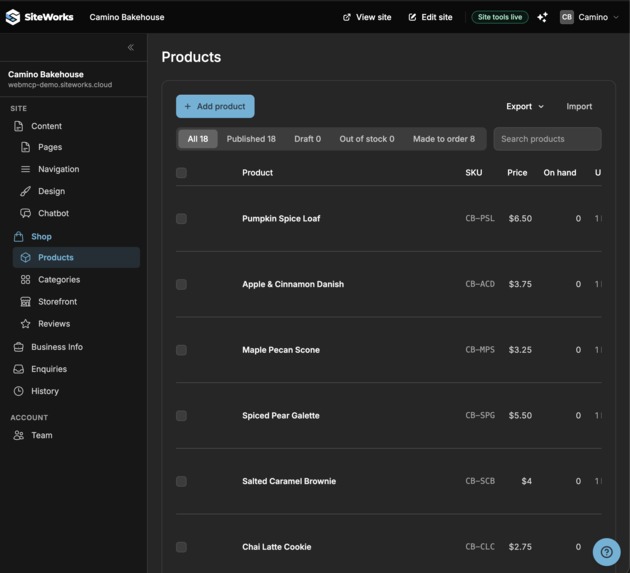This screenshot has height=573, width=630.
Task: Click the View site link
Action: pyautogui.click(x=367, y=17)
